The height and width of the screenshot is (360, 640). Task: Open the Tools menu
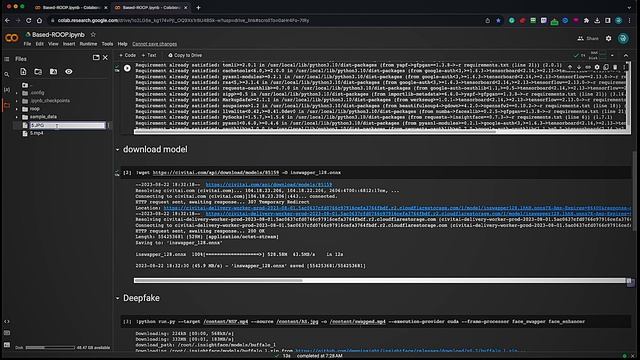click(x=107, y=44)
